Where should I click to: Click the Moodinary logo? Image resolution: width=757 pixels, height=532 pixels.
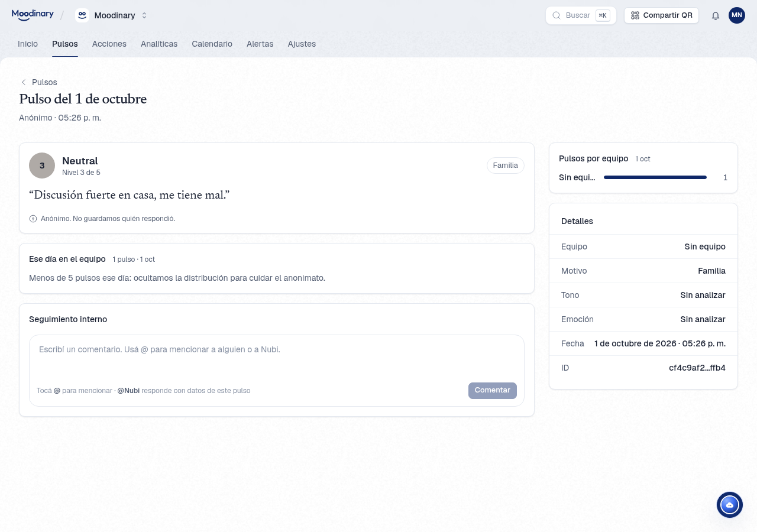point(33,15)
